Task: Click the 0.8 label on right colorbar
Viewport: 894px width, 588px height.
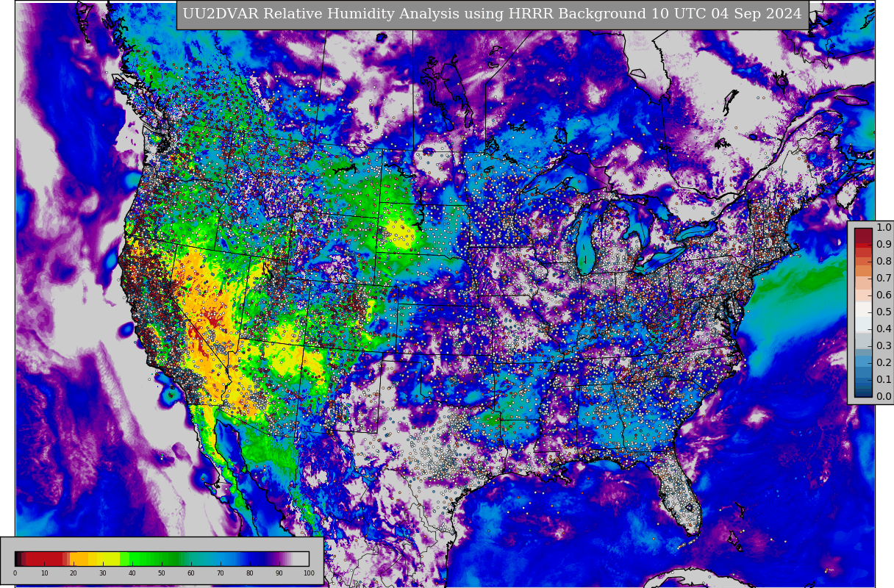Action: point(884,262)
